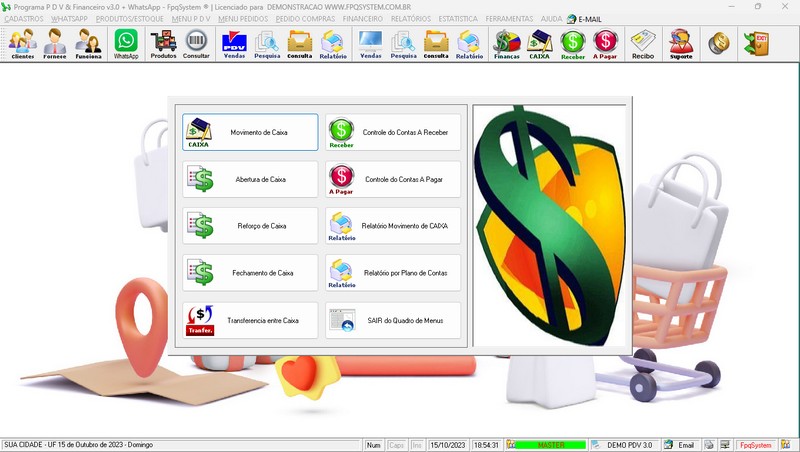Click the gold coin toolbar icon
Viewport: 800px width, 452px height.
coord(719,44)
